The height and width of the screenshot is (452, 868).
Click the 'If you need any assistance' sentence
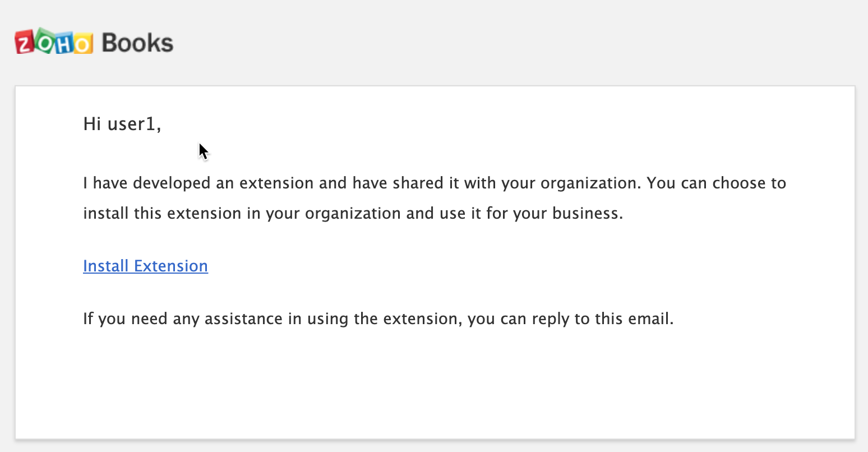pos(378,319)
